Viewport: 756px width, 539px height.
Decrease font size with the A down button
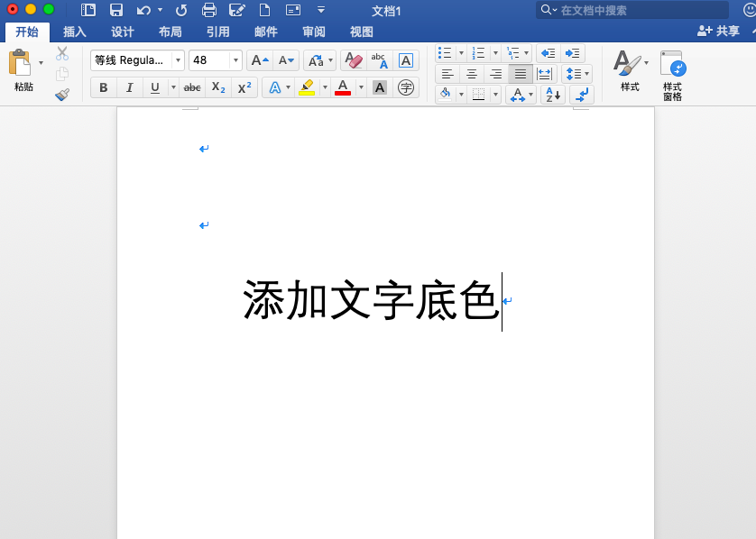point(286,60)
